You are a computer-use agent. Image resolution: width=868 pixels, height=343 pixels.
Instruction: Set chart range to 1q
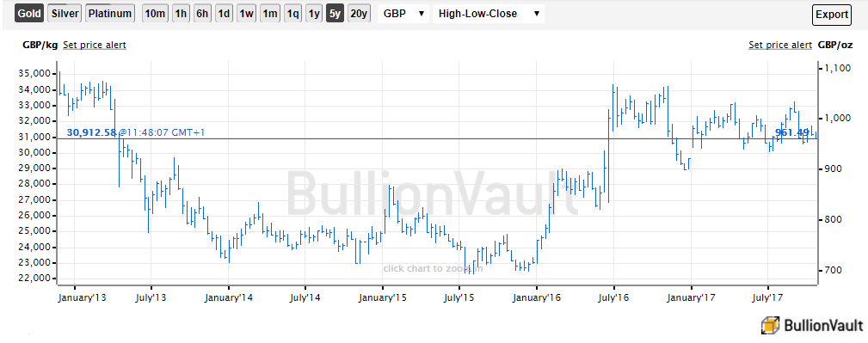pyautogui.click(x=292, y=14)
